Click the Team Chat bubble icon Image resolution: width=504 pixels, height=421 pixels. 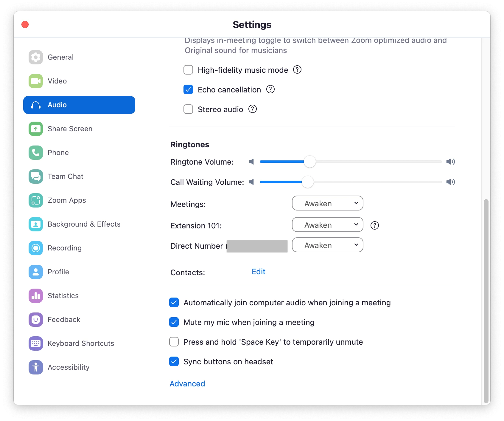(36, 177)
